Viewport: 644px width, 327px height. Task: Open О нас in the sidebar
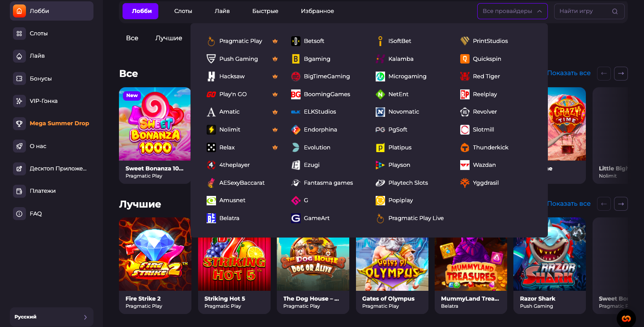click(x=51, y=146)
